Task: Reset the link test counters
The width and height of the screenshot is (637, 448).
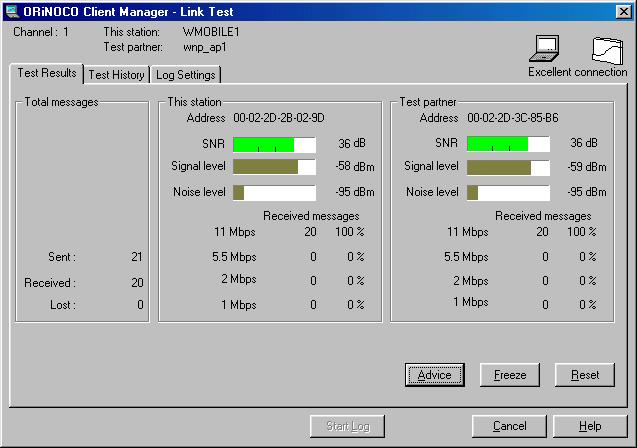Action: tap(585, 375)
